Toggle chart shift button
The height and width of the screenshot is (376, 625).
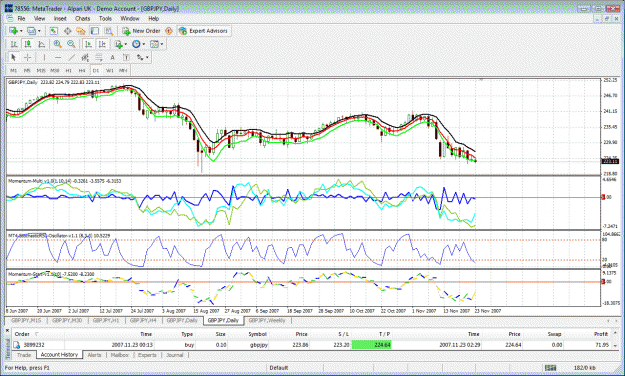[x=102, y=44]
